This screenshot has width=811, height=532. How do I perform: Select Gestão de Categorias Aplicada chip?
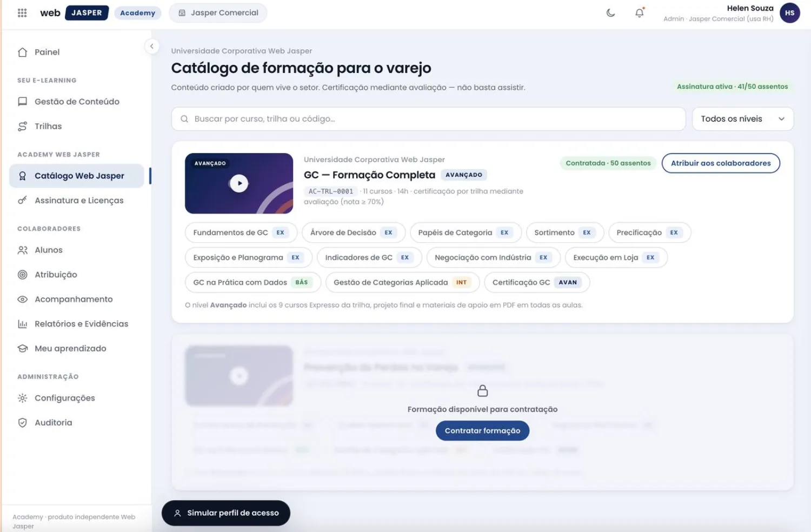coord(403,282)
